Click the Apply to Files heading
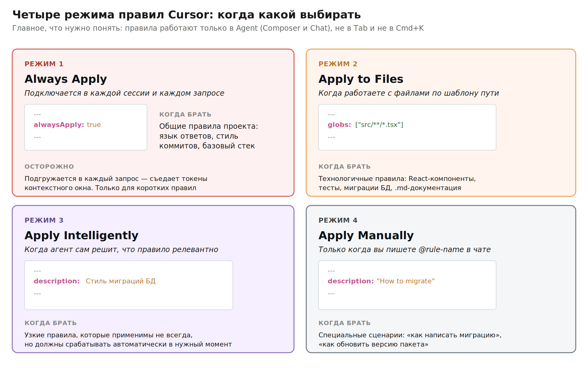This screenshot has width=588, height=368. 361,79
